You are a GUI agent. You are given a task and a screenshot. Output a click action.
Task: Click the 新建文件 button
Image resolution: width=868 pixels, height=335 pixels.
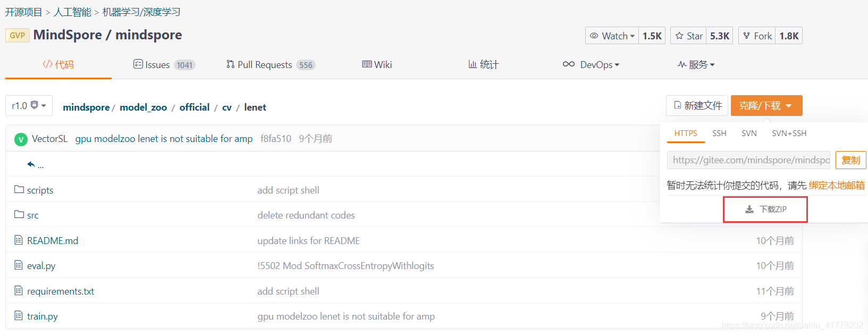tap(697, 105)
